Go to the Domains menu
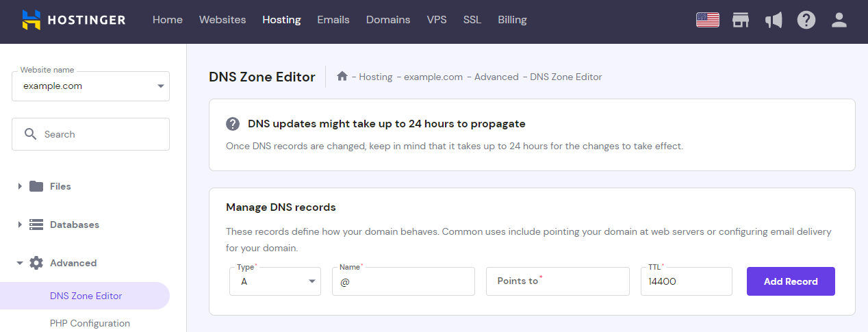Viewport: 868px width, 332px height. pos(388,20)
